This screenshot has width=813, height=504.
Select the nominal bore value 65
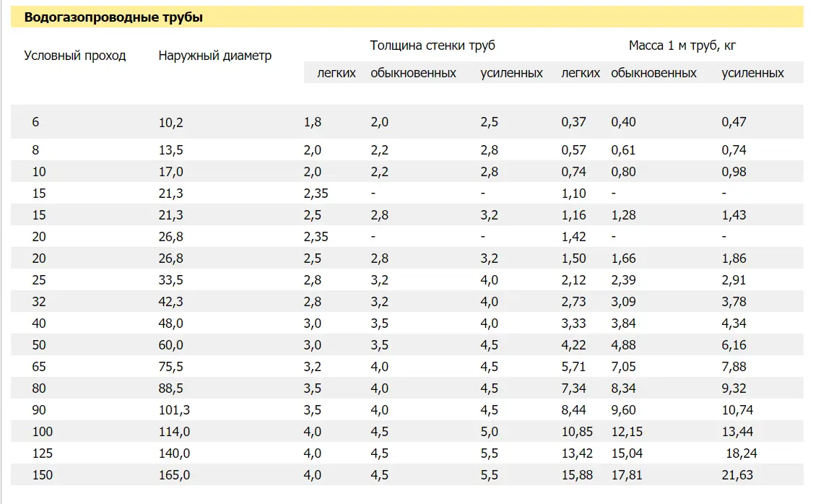pos(39,367)
